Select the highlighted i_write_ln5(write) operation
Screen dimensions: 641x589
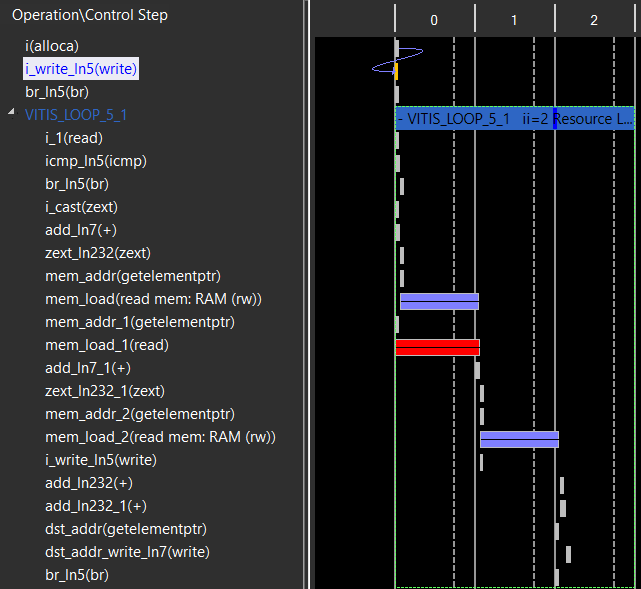pos(81,69)
